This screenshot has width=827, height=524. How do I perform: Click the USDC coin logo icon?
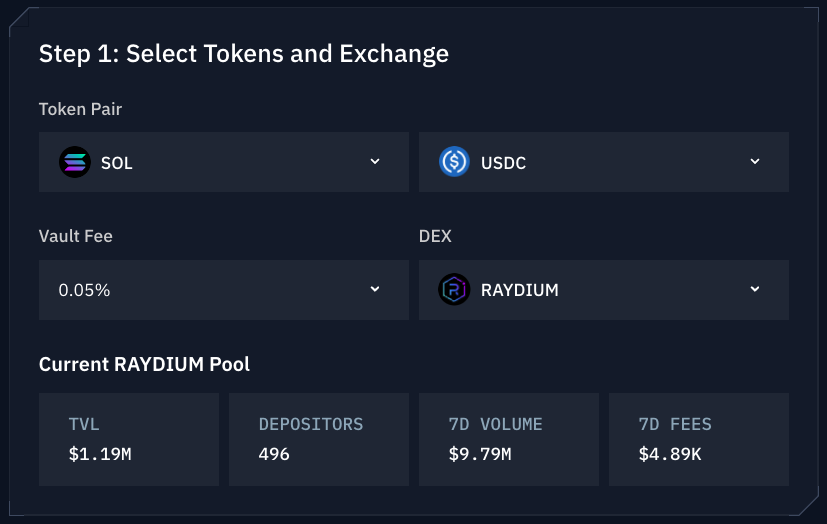click(455, 162)
